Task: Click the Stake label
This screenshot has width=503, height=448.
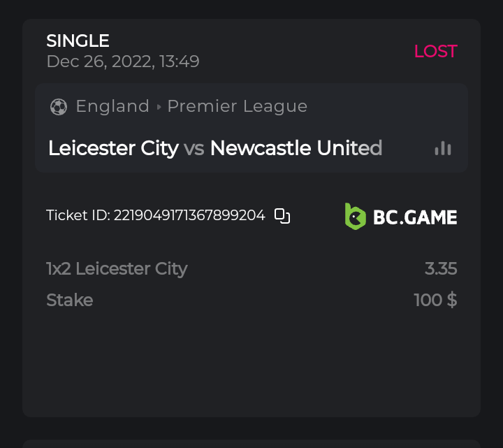Action: coord(69,300)
